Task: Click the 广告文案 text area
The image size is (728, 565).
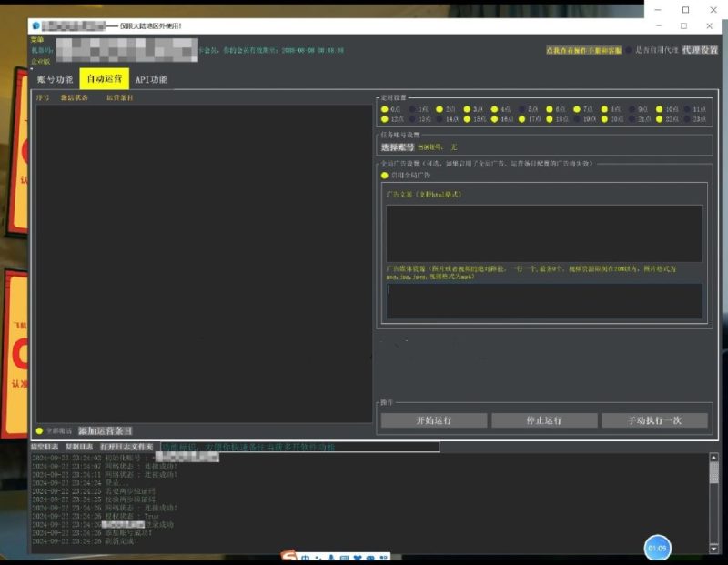Action: (543, 233)
